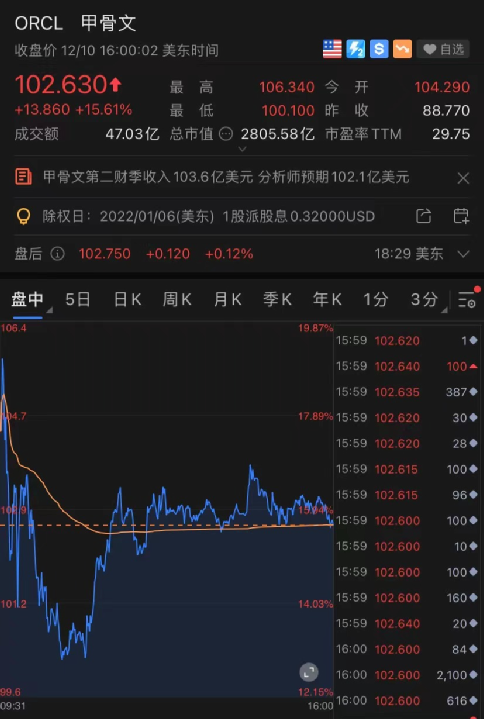Screen dimensions: 484x719
Task: Tap the 09:31 chart start time label
Action: (13, 705)
